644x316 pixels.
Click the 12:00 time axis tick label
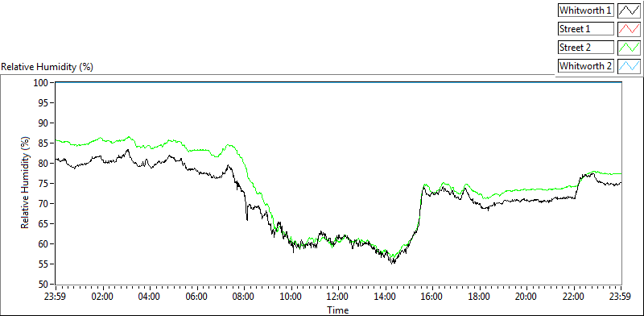point(338,297)
